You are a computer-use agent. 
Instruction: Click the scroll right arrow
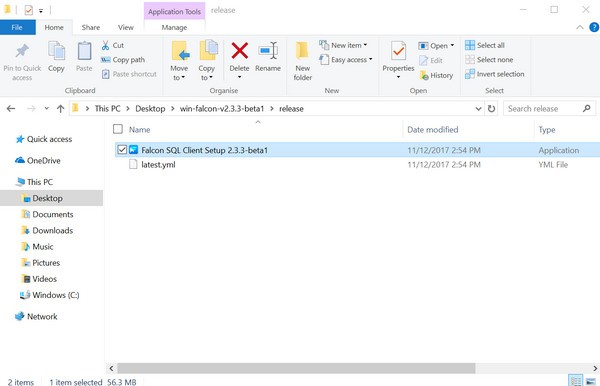[595, 368]
